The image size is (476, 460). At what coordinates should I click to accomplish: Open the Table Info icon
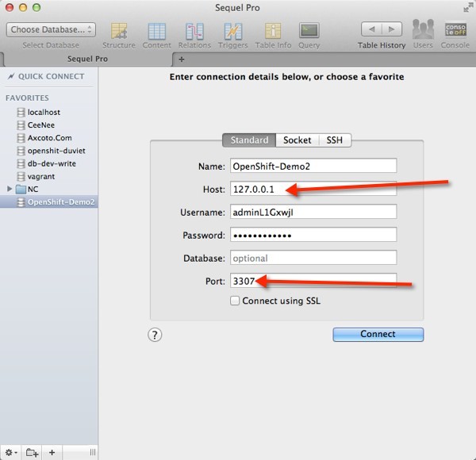pos(273,31)
